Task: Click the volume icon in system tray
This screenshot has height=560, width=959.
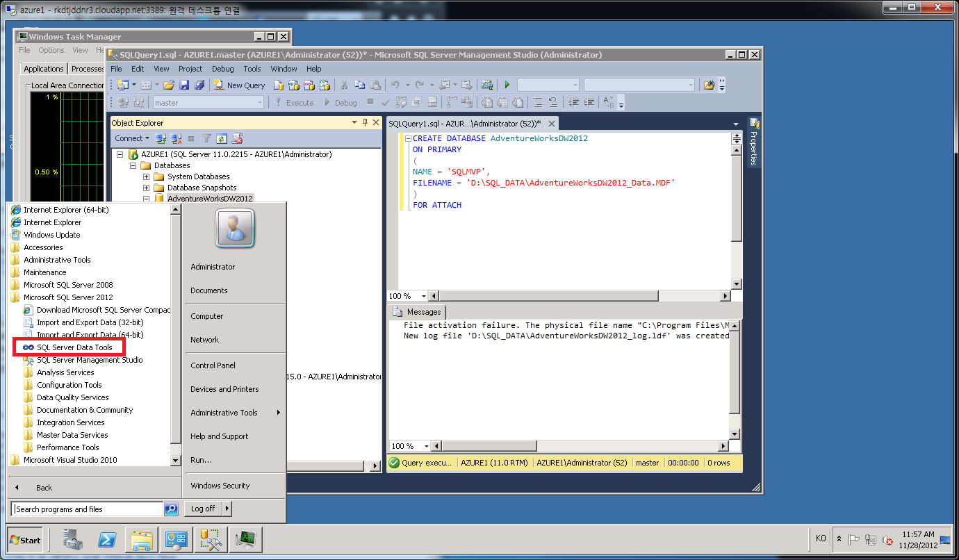Action: pos(887,540)
